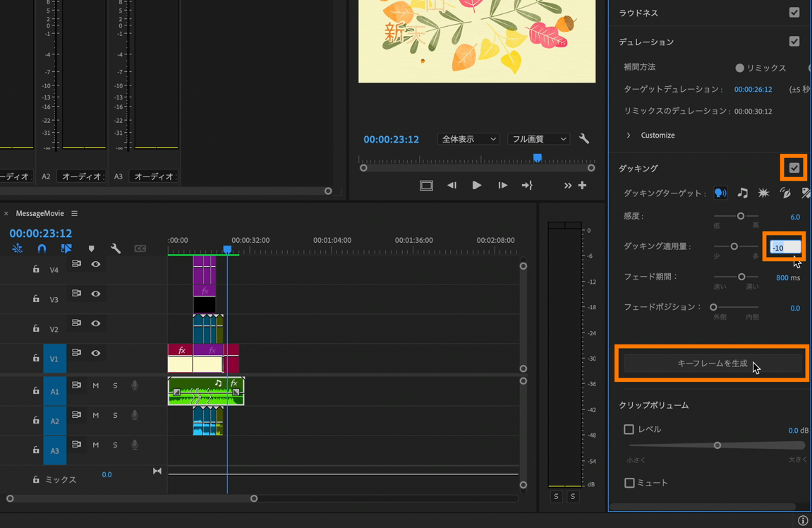Toggle safe margins in program monitor
The height and width of the screenshot is (528, 812).
tap(426, 186)
